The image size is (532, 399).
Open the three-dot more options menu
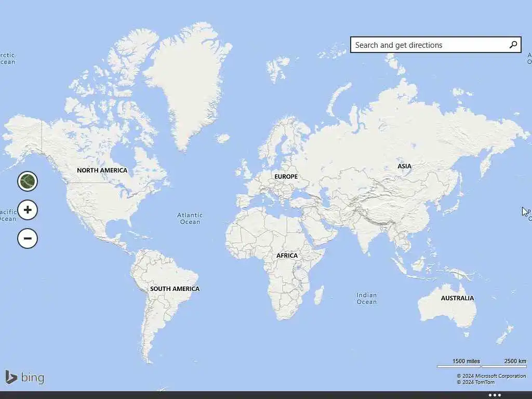point(495,395)
